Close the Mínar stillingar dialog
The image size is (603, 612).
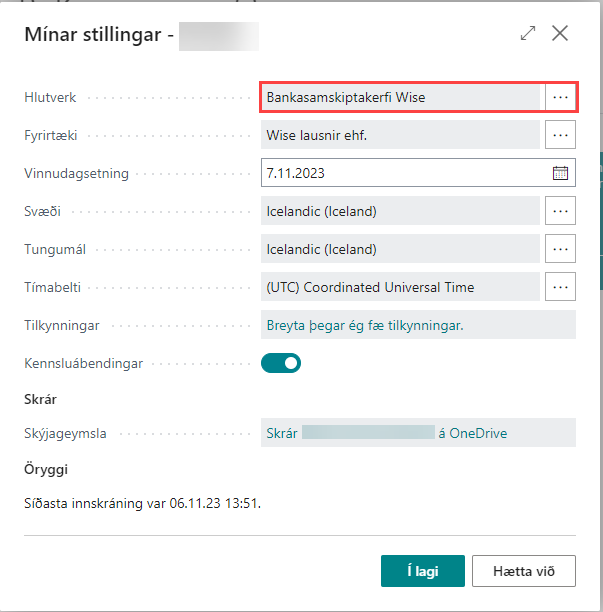560,33
